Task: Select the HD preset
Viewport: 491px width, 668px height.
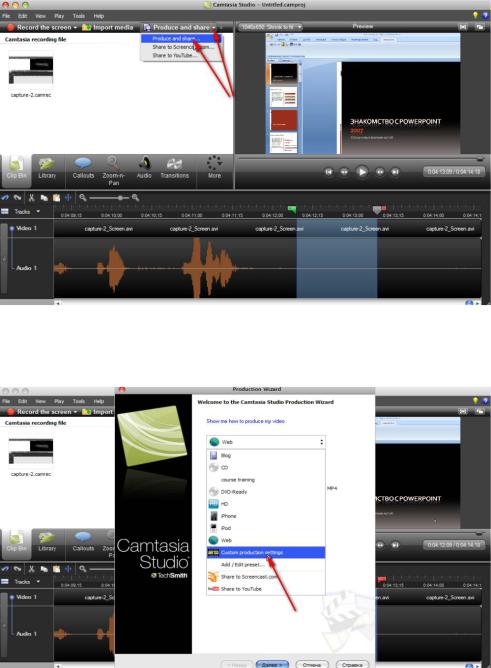Action: 266,504
